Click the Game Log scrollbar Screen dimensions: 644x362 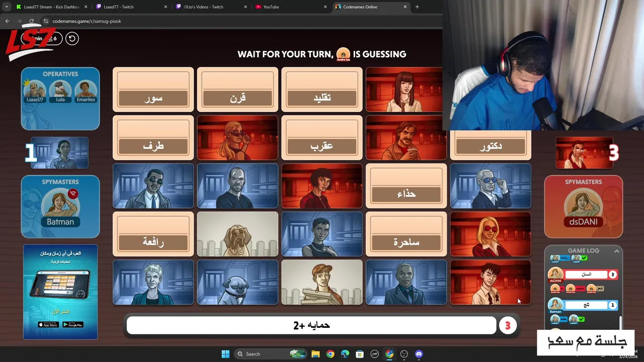[x=620, y=322]
